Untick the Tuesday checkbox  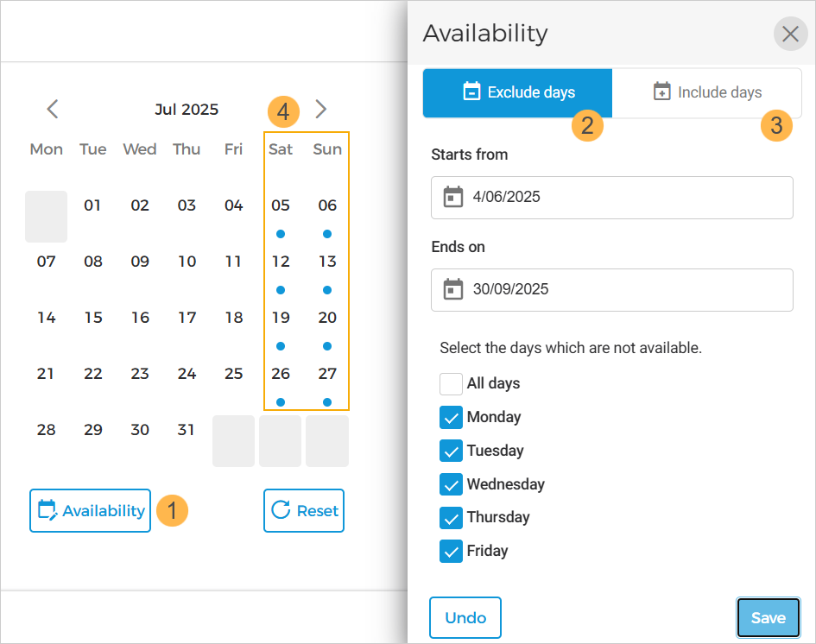tap(451, 451)
